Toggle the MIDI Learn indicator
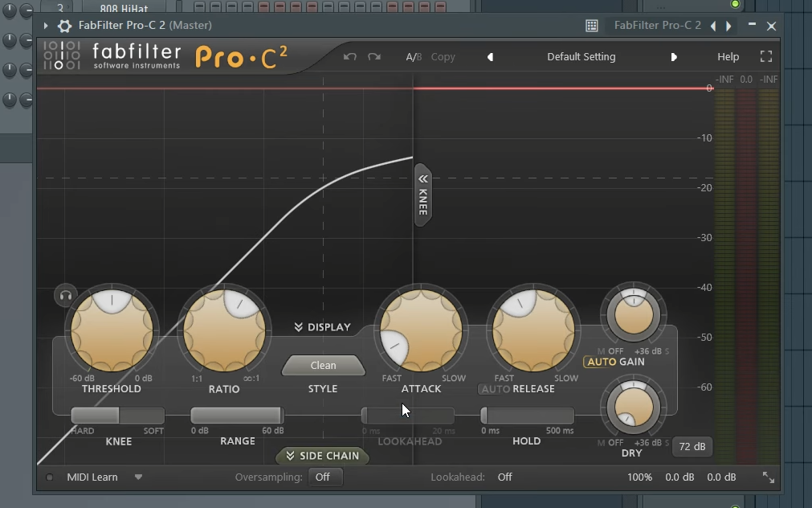Screen dimensions: 812x508 (49, 477)
